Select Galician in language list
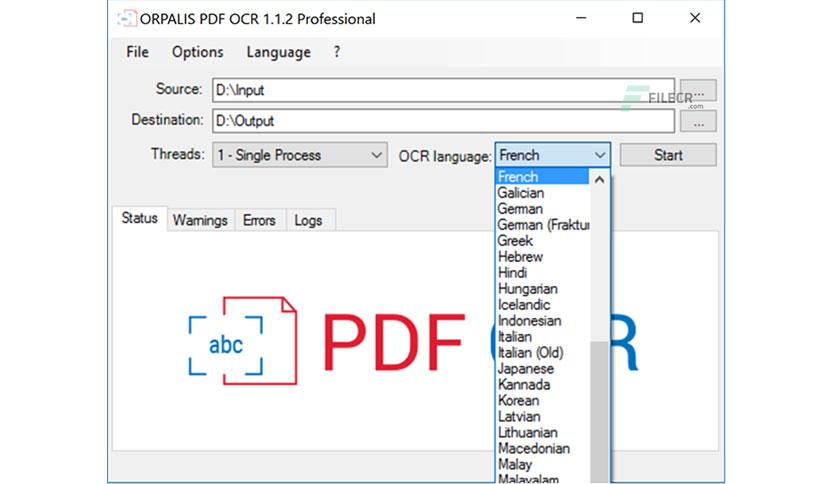The height and width of the screenshot is (484, 836). [542, 192]
